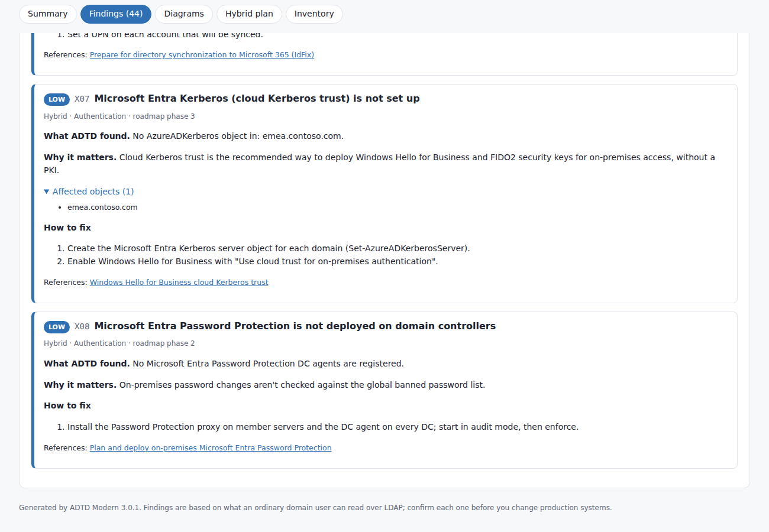Screen dimensions: 769x532
Task: Click the 'How to fix' heading in finding X08
Action: [67, 406]
